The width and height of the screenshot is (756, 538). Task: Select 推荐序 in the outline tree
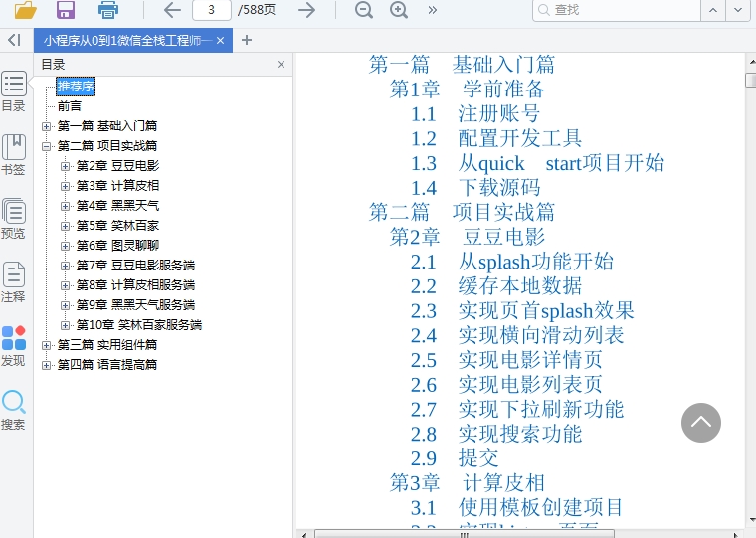coord(76,87)
